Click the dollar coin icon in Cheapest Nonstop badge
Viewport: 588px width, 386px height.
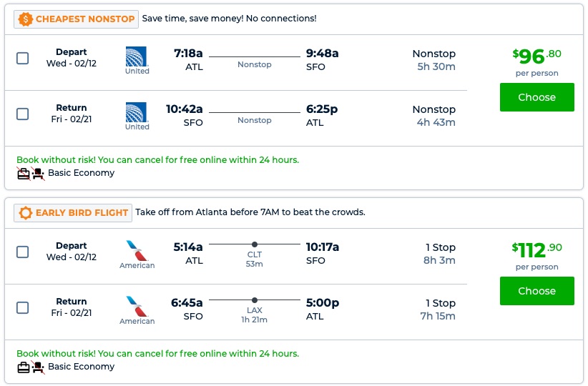click(26, 19)
